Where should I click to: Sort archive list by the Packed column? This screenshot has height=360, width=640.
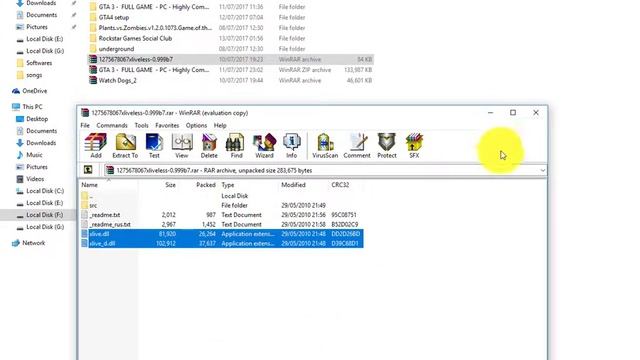coord(206,185)
